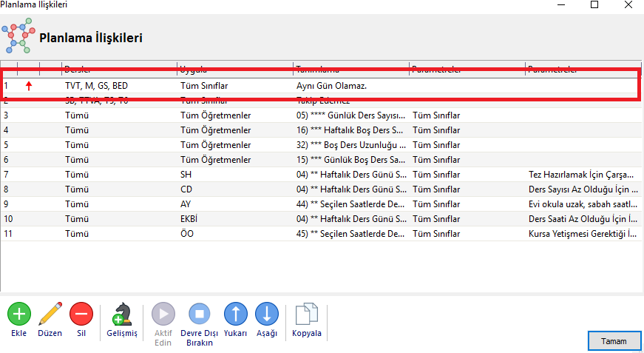Close the Planlama İlişkileri window
Viewport: 644px width, 353px height.
pyautogui.click(x=628, y=5)
